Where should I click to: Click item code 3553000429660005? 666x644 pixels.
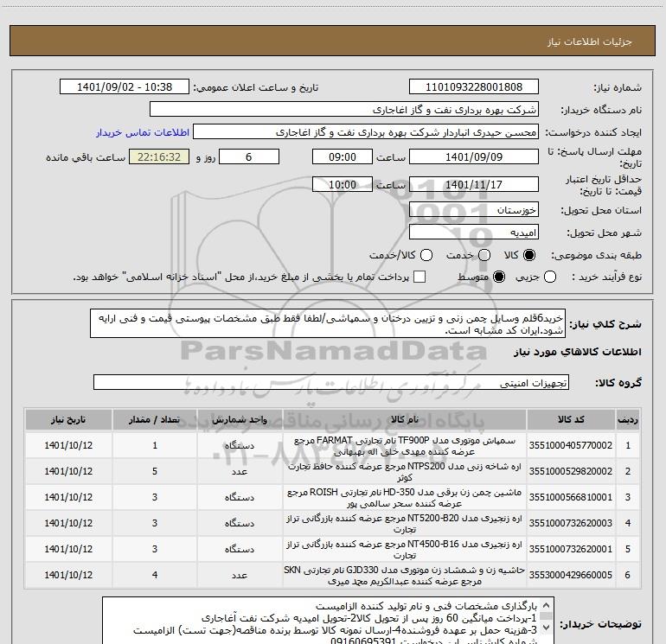(571, 575)
